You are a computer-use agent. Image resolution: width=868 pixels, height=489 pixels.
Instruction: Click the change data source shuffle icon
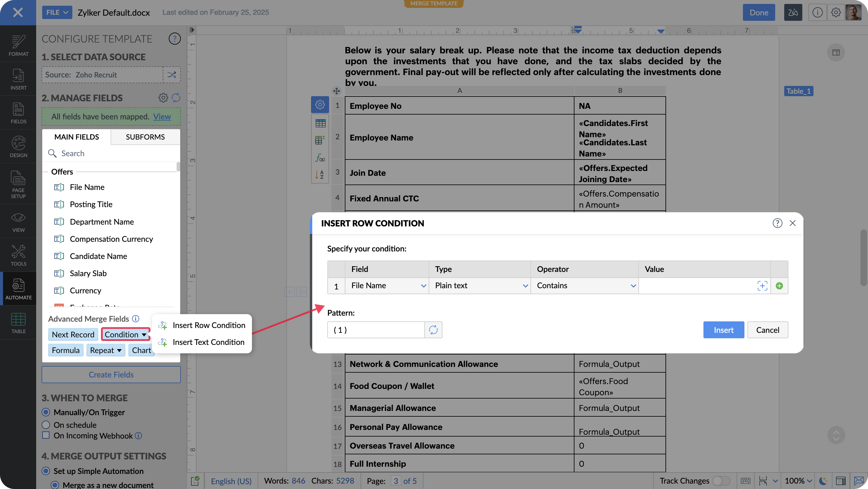click(172, 74)
